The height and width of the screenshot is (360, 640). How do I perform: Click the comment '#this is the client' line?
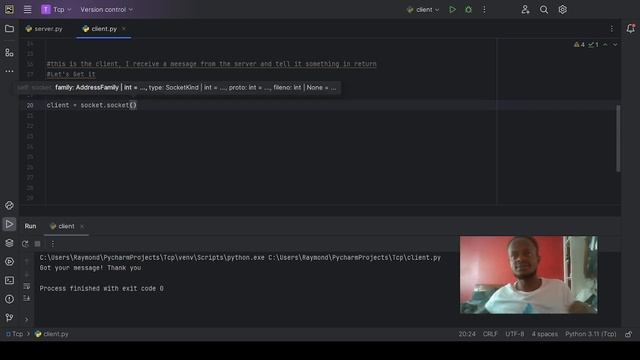pyautogui.click(x=211, y=64)
